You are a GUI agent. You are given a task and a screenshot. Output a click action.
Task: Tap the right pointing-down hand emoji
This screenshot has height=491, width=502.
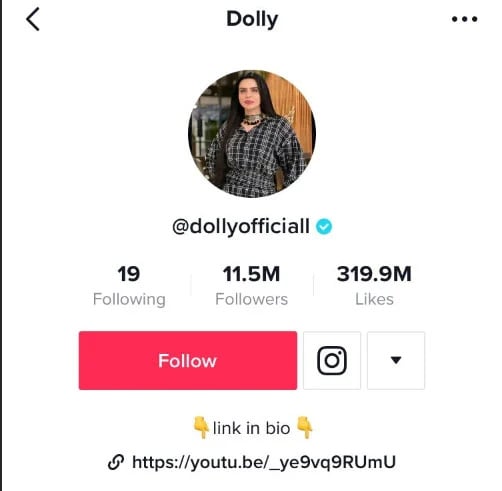[x=304, y=427]
